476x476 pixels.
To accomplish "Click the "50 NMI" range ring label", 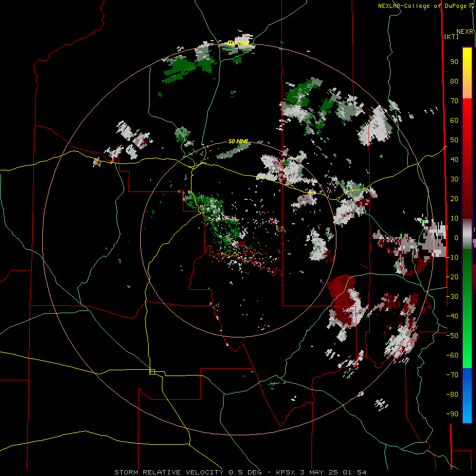I will (239, 141).
